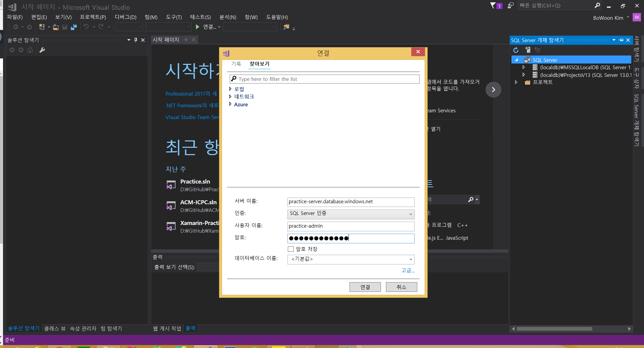Open the 디버그(D) menu
This screenshot has height=348, width=644.
pyautogui.click(x=126, y=17)
